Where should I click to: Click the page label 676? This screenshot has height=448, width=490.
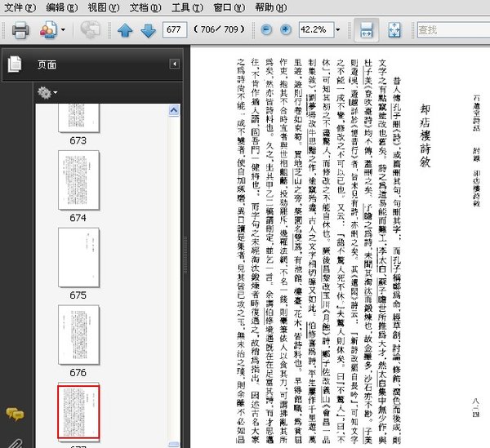pyautogui.click(x=78, y=372)
